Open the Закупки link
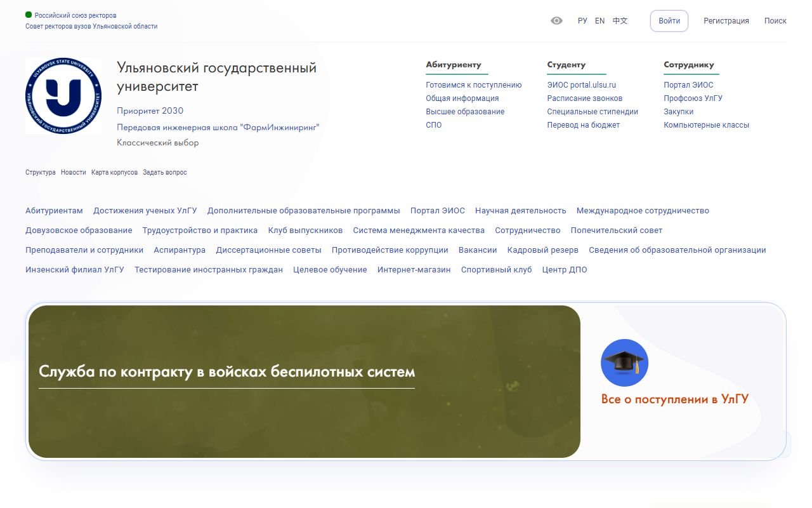The height and width of the screenshot is (508, 812). [x=679, y=112]
